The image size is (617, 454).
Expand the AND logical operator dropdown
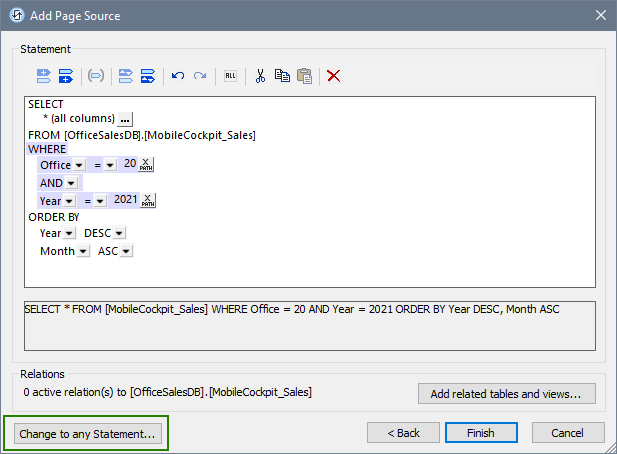point(71,184)
